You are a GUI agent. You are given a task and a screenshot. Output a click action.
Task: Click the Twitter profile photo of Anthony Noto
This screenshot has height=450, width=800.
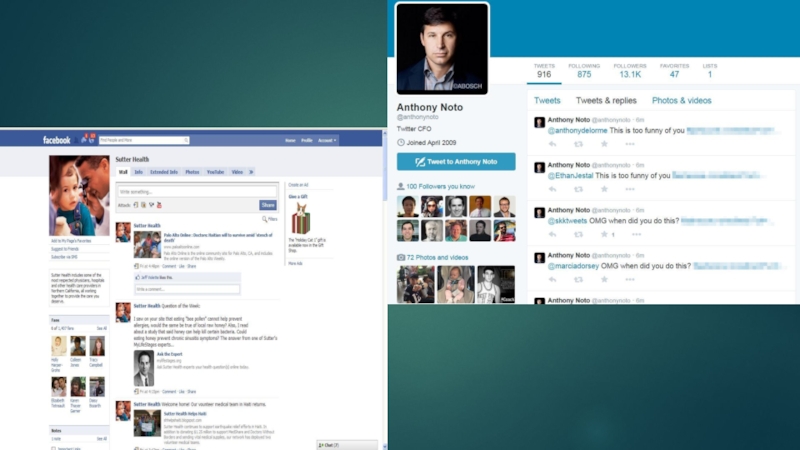coord(442,48)
